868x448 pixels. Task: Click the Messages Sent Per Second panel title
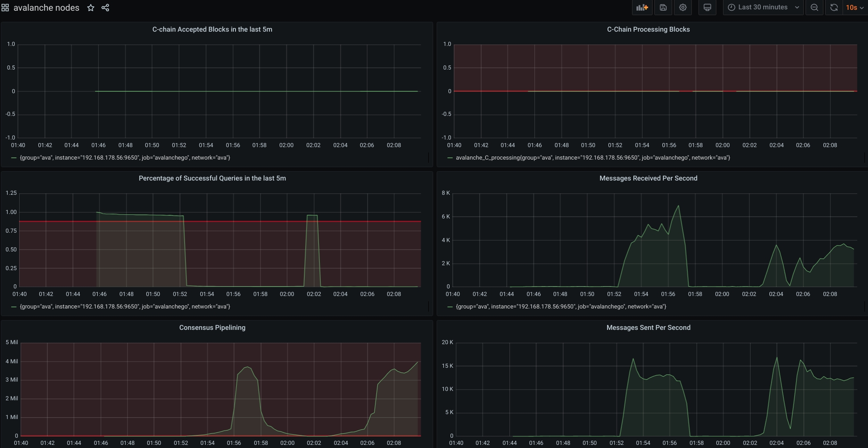click(648, 328)
